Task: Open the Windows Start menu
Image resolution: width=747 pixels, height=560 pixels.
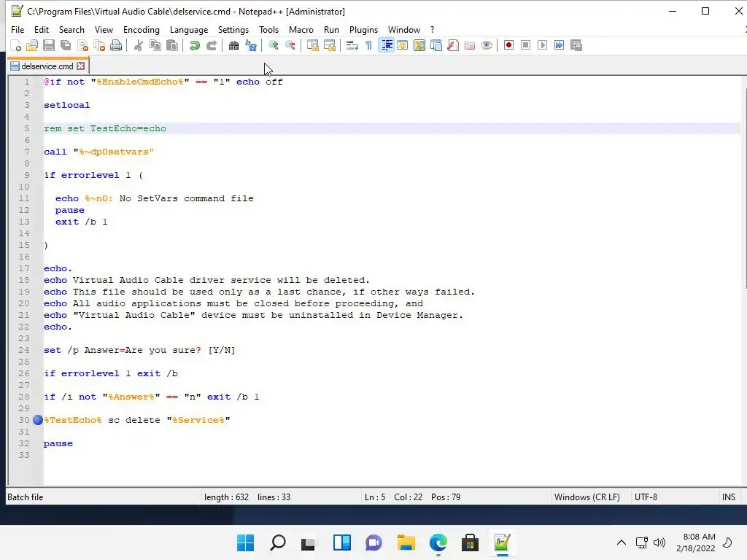Action: pyautogui.click(x=245, y=542)
